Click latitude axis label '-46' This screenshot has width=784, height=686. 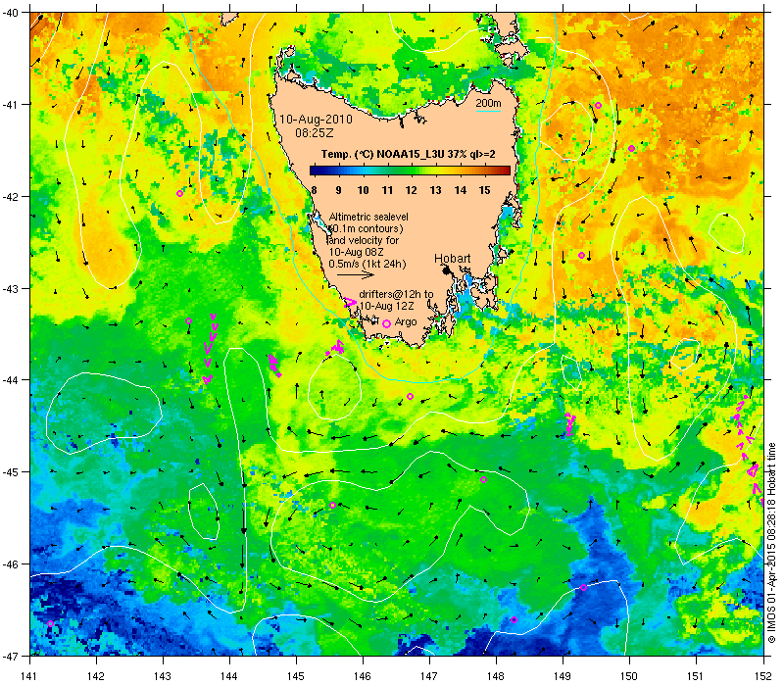click(x=10, y=564)
